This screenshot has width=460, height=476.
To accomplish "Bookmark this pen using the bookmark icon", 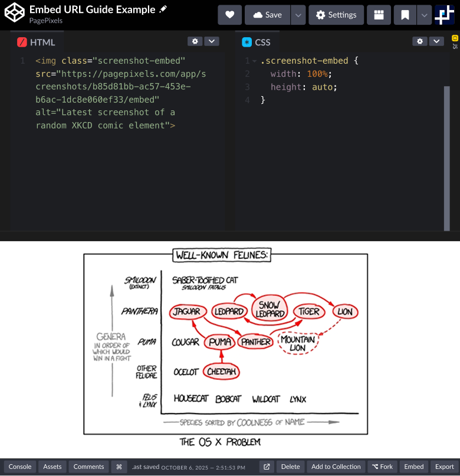I will tap(405, 15).
